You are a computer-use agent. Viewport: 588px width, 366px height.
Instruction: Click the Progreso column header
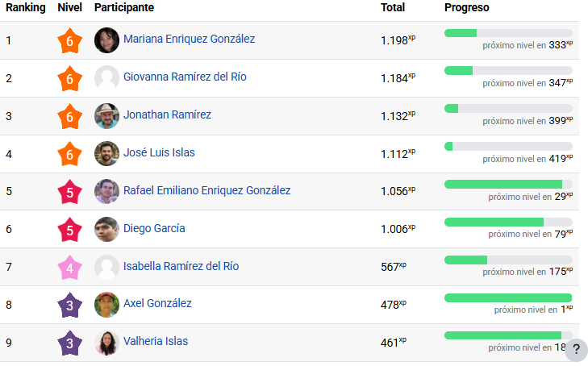pyautogui.click(x=467, y=8)
